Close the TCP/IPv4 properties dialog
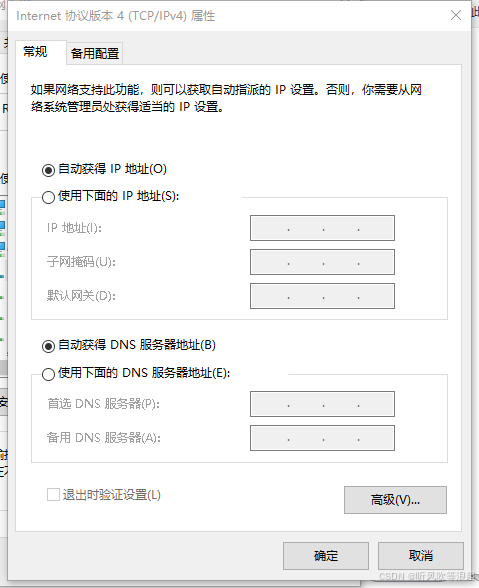479x588 pixels. (x=456, y=15)
